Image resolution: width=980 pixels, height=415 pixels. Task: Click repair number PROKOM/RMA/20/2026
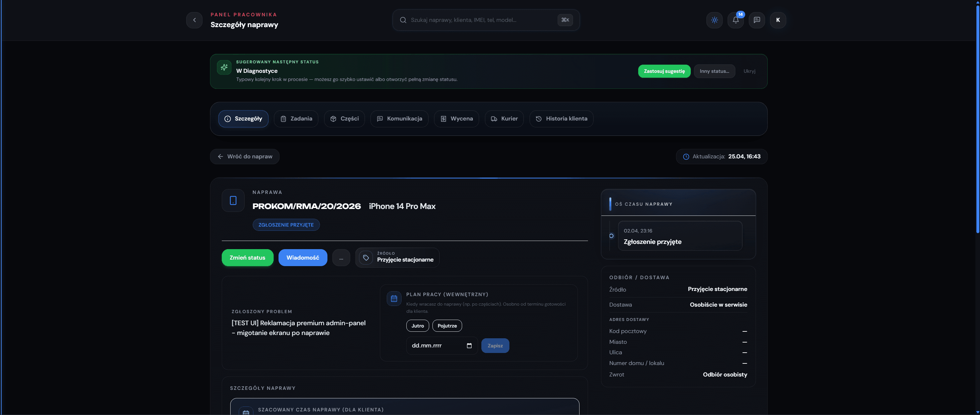point(307,206)
